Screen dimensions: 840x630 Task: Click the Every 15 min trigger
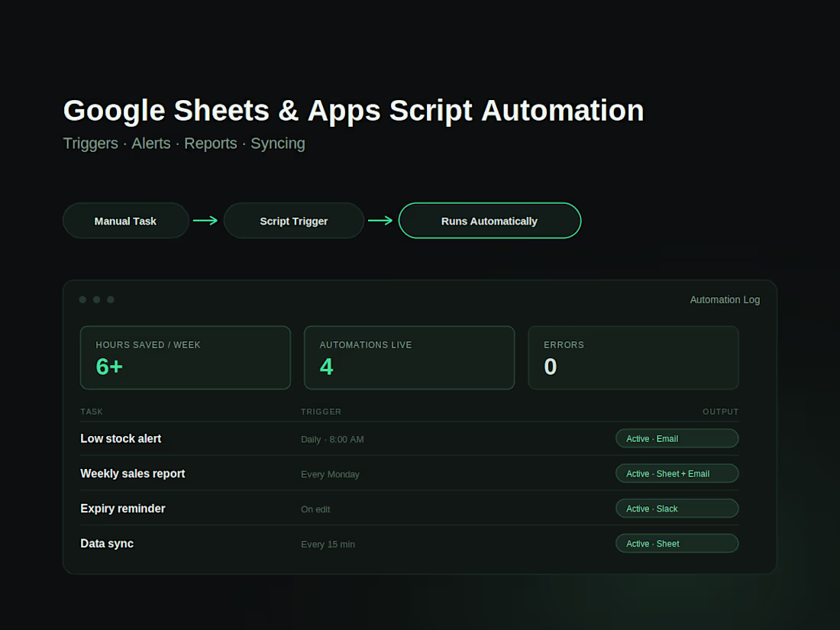[328, 544]
